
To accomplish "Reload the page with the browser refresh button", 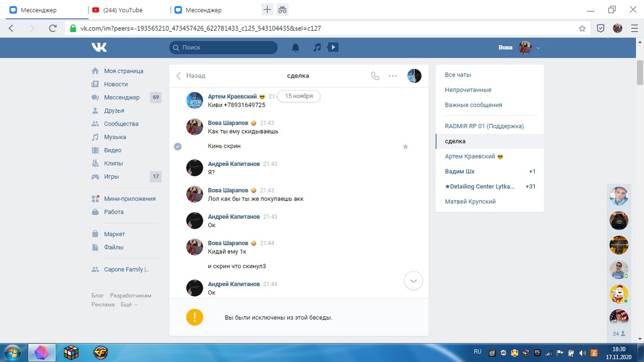I will (x=52, y=28).
